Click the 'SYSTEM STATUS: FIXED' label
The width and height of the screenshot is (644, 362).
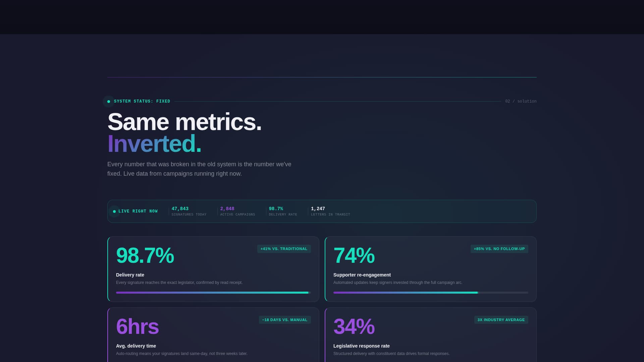tap(142, 101)
